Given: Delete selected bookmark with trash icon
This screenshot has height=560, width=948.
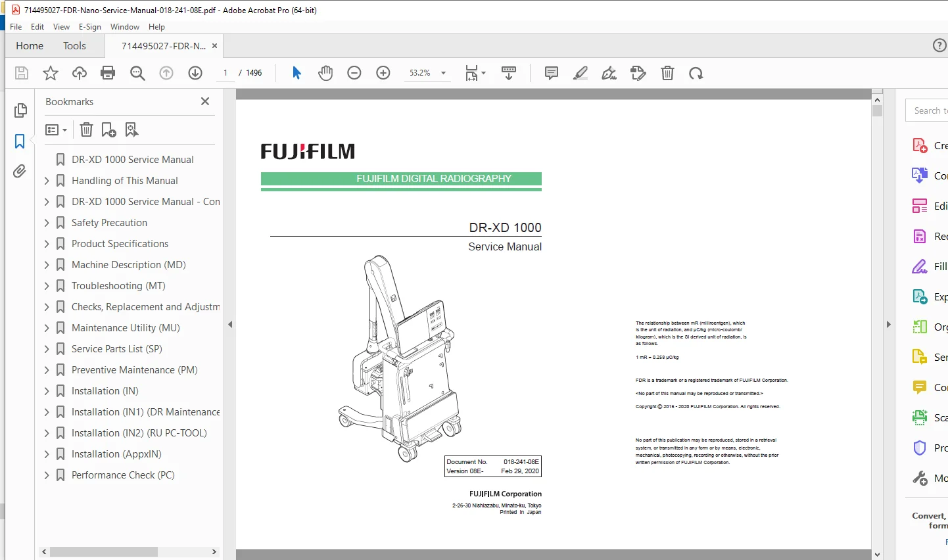Looking at the screenshot, I should point(86,129).
